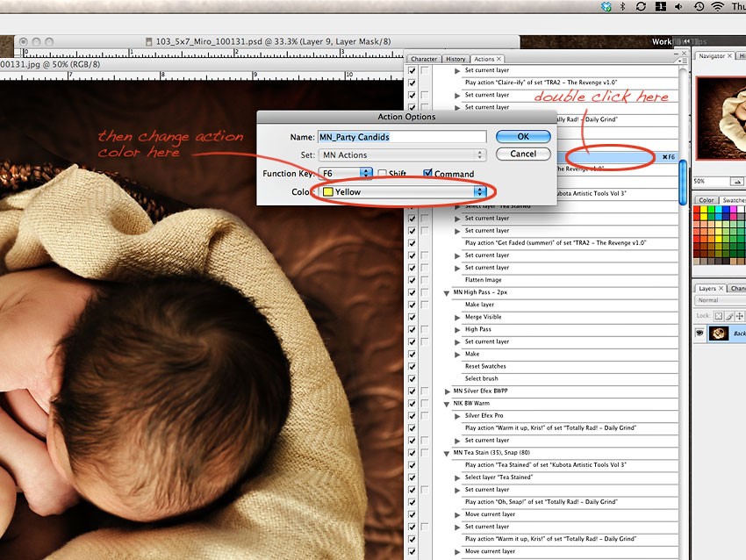Screen dimensions: 746x560
Task: Select the "Select brush" step
Action: tap(482, 378)
